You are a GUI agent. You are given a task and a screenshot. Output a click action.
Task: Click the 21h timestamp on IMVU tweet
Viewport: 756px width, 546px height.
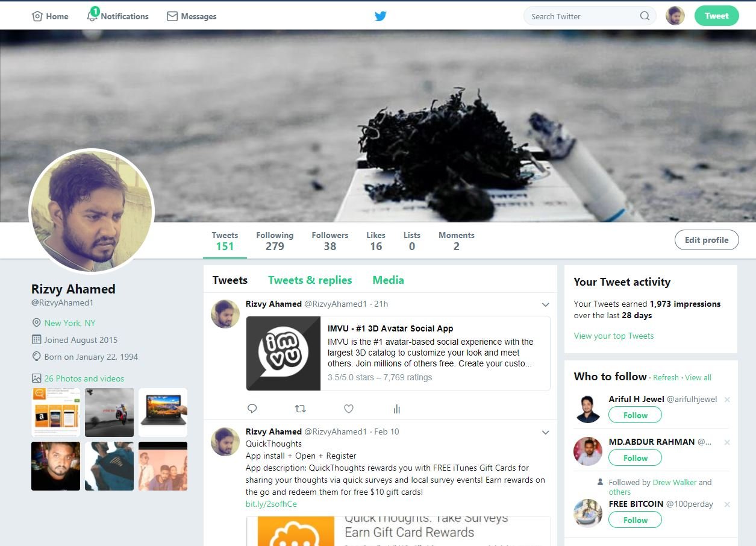[x=381, y=304]
